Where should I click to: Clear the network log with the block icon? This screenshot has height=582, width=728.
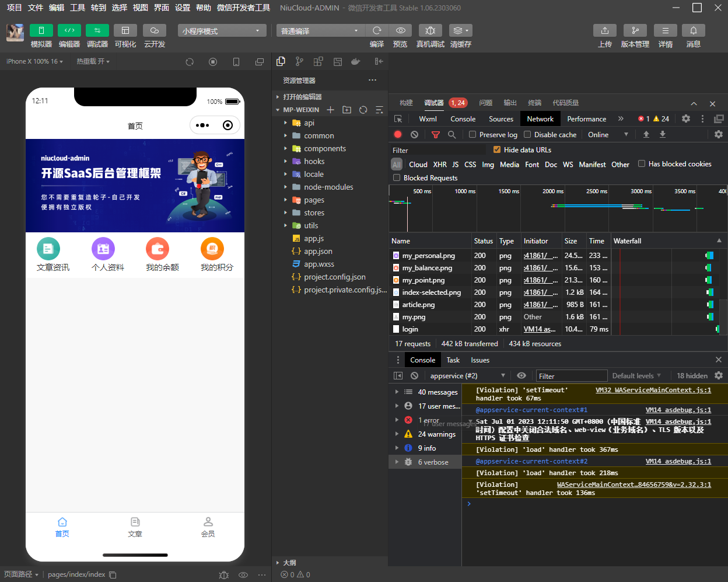(x=414, y=134)
